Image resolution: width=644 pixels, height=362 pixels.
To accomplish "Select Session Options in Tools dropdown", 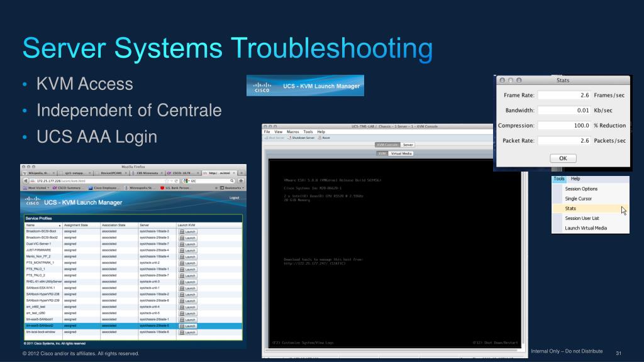I will click(580, 189).
